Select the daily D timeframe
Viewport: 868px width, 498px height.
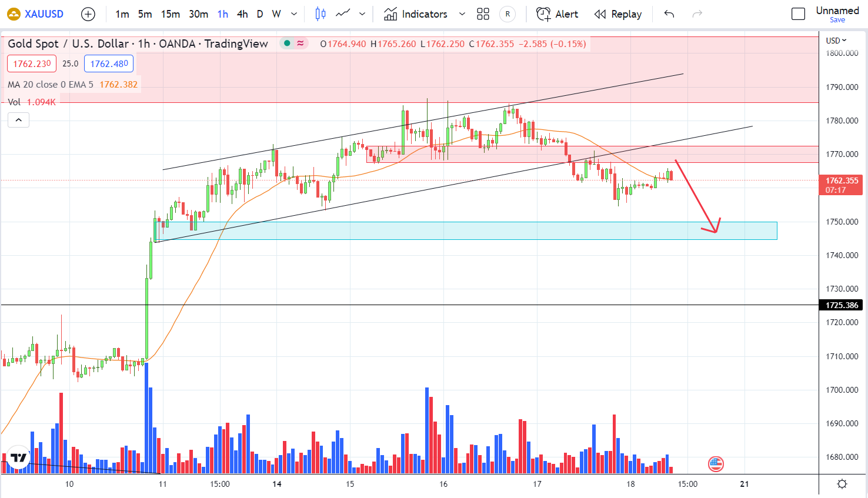point(260,14)
